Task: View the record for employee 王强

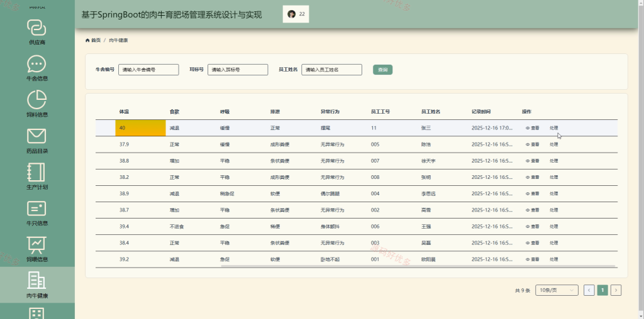Action: (x=532, y=226)
